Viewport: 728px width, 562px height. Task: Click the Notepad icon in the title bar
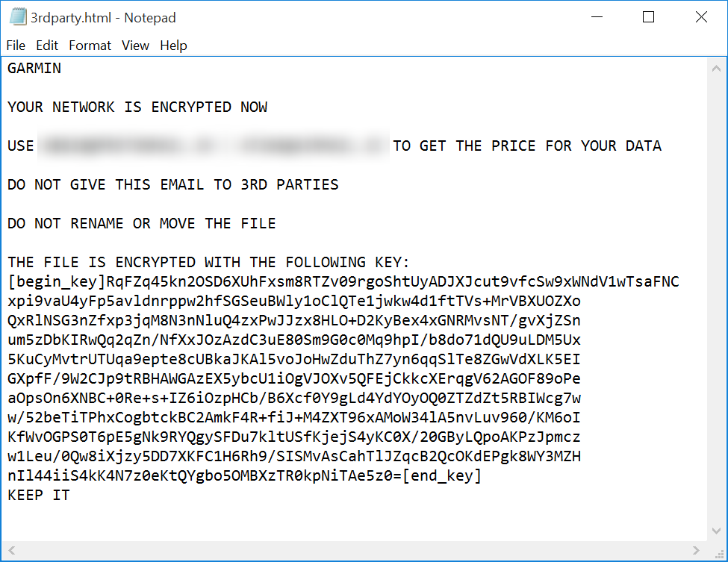(x=18, y=17)
